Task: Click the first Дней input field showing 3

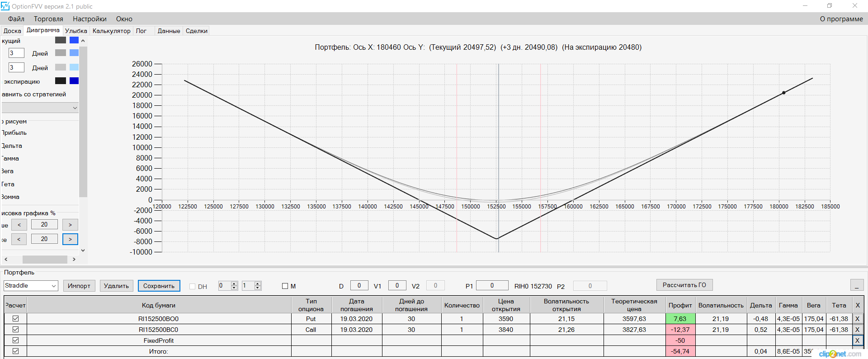Action: click(x=16, y=53)
